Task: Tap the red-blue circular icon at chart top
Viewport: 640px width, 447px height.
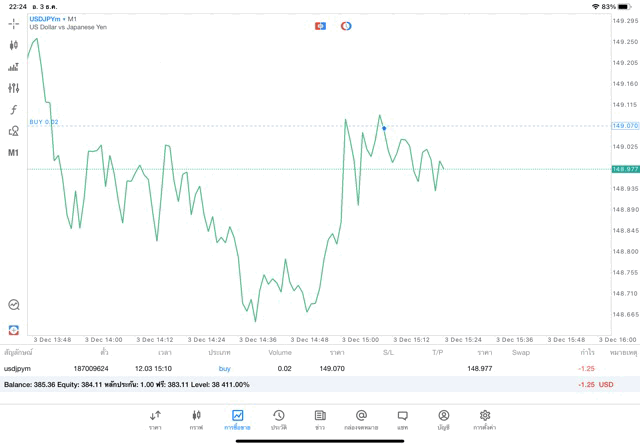Action: point(346,25)
